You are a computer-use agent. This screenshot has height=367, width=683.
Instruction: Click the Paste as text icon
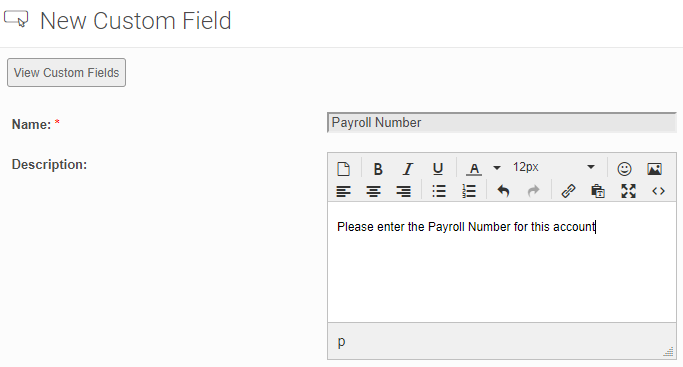click(x=598, y=191)
